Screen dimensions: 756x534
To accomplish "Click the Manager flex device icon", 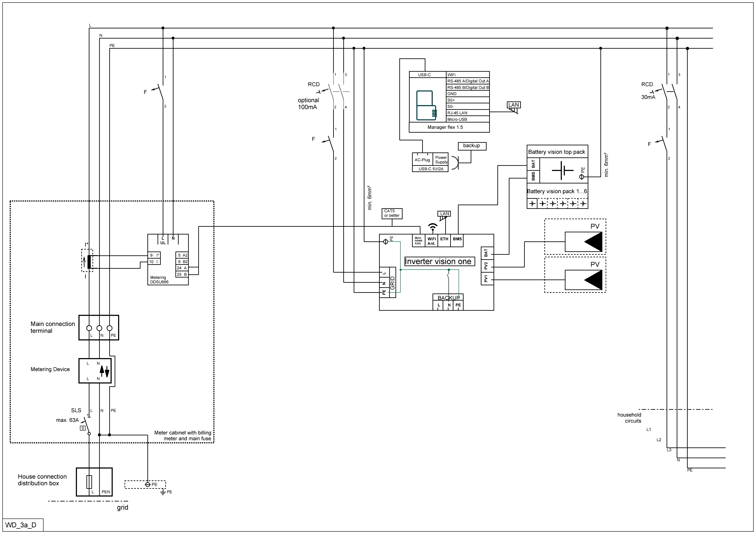I will click(426, 105).
